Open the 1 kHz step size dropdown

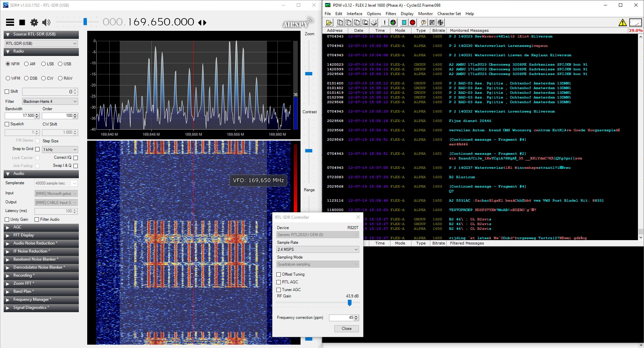(60, 150)
